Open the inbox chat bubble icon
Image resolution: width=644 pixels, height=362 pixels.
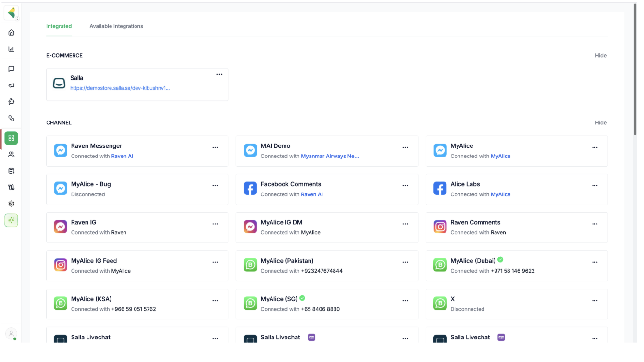(12, 69)
